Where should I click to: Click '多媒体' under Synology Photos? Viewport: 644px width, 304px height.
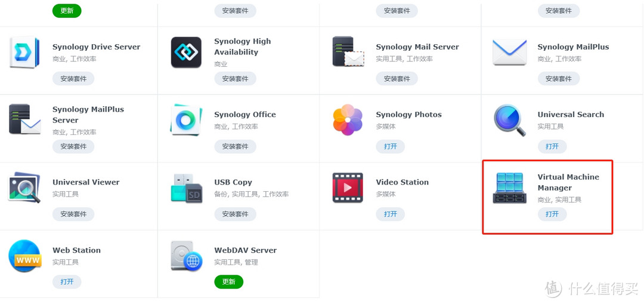(x=386, y=127)
